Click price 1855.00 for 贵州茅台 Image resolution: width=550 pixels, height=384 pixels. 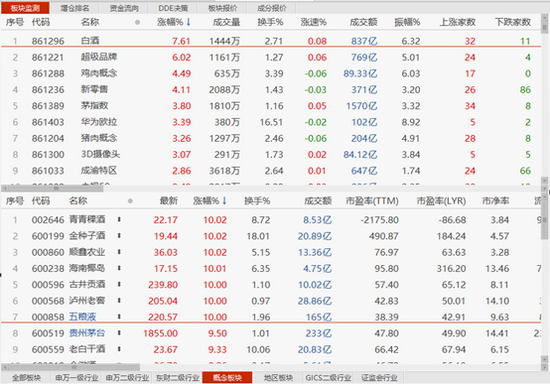(x=160, y=333)
